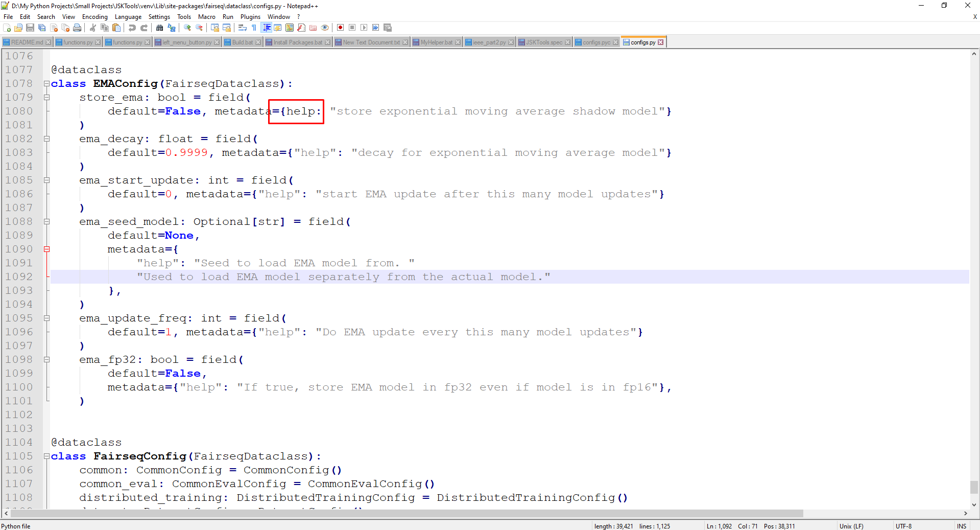Close the configs.pyc tab

[x=615, y=42]
